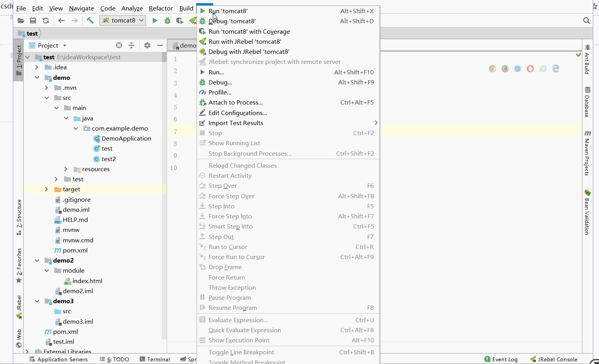Collapse the demo module folder
Viewport: 599px width, 364px height.
click(37, 77)
